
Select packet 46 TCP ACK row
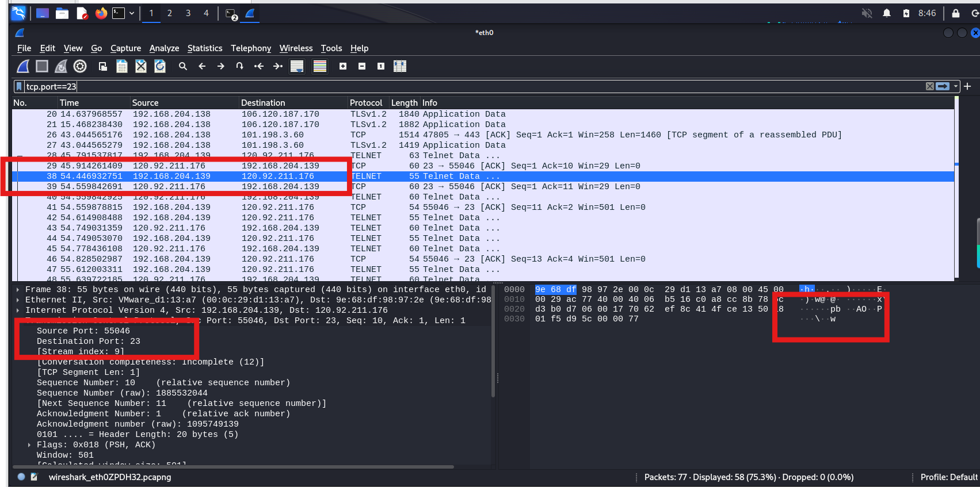point(483,259)
